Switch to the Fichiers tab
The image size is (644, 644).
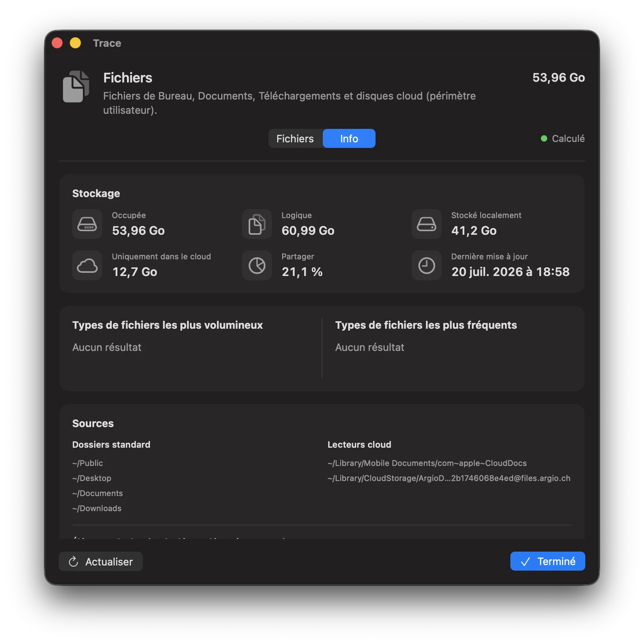click(x=295, y=138)
